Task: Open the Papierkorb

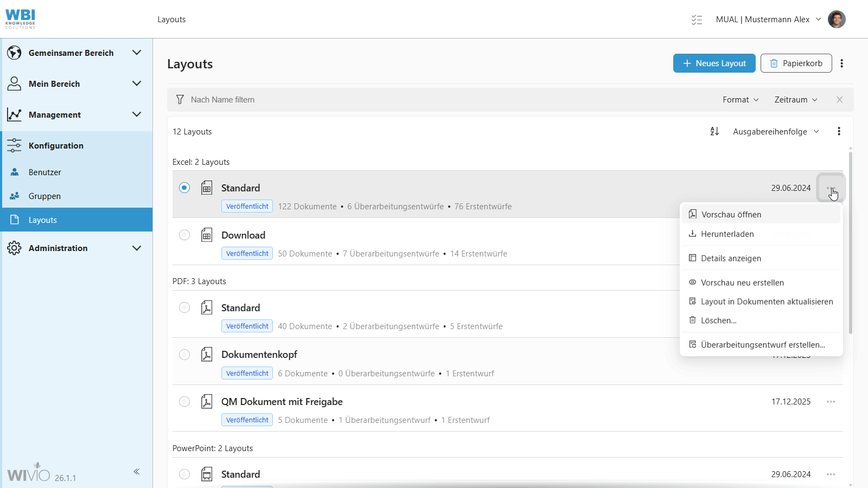Action: click(796, 63)
